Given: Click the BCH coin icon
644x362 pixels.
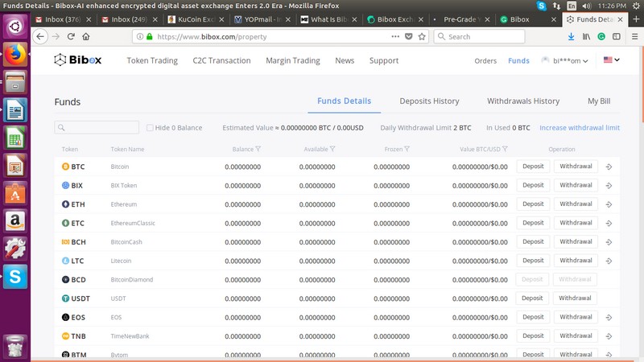Looking at the screenshot, I should (65, 242).
